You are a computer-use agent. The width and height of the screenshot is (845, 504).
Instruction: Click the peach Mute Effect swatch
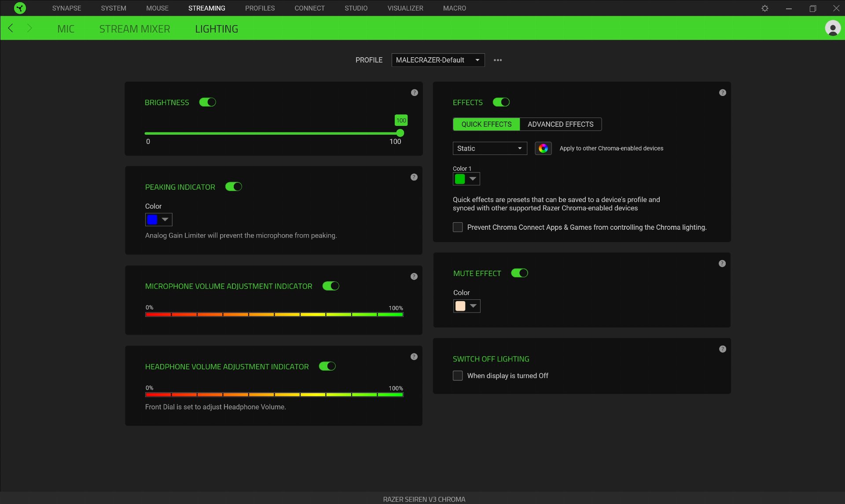coord(460,306)
